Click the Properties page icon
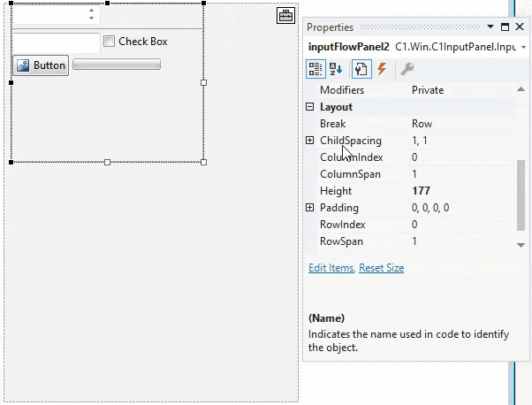 coord(360,69)
